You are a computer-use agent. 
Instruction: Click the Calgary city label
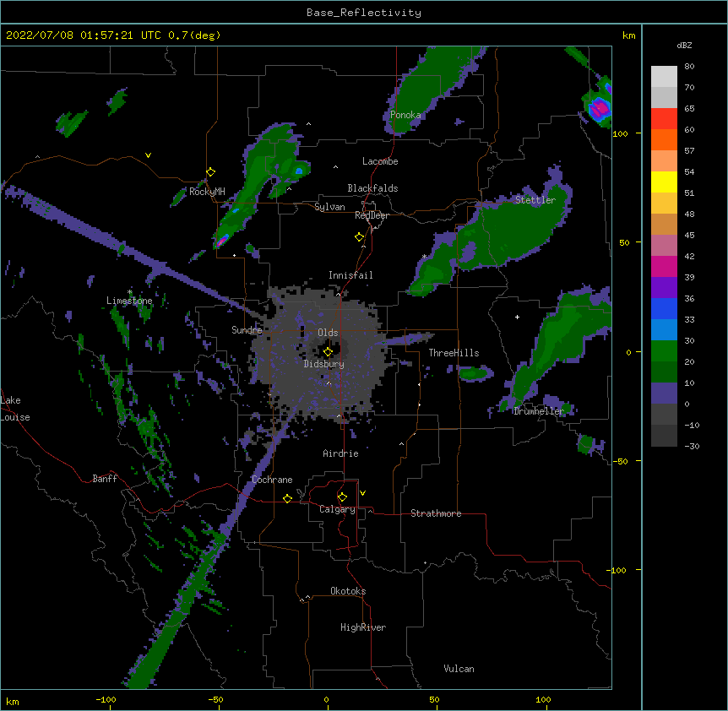click(337, 509)
